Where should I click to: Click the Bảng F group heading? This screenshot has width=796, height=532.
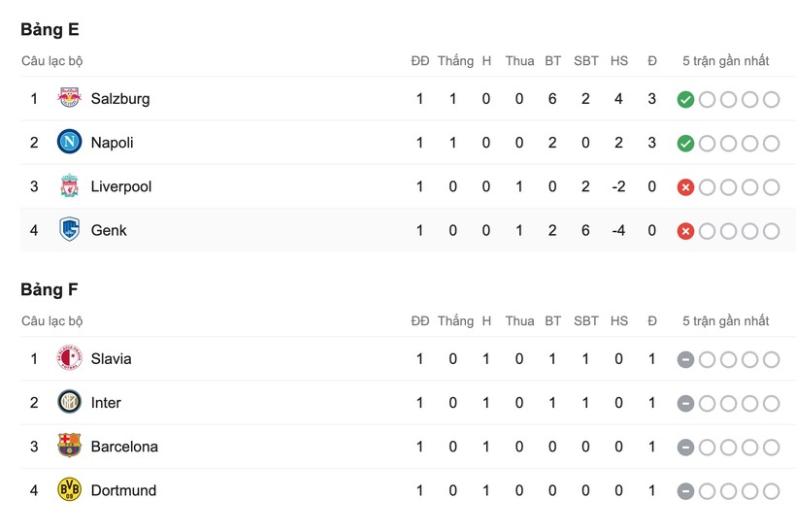point(50,289)
